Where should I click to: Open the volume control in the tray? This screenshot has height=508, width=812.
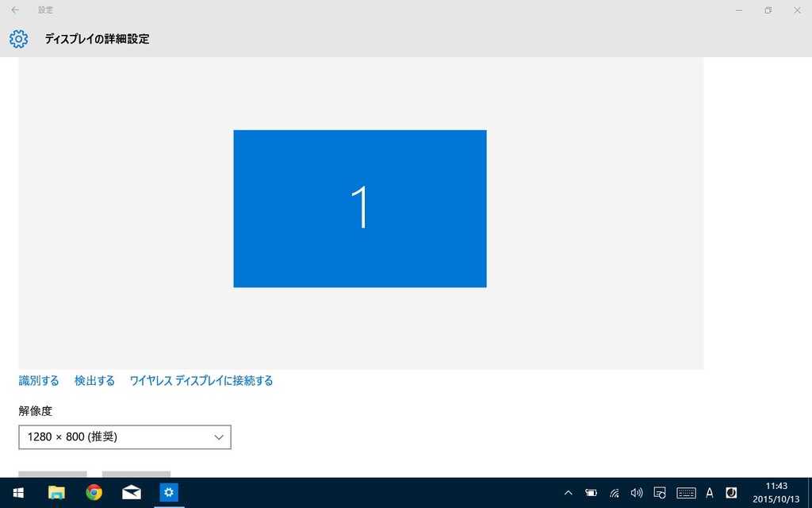(636, 493)
